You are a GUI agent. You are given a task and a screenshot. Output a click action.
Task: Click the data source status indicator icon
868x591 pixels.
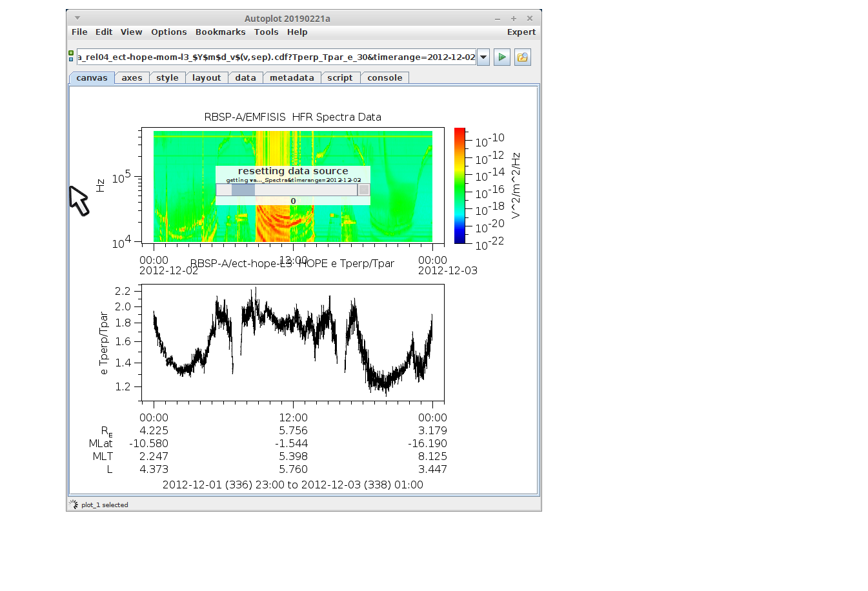(71, 56)
